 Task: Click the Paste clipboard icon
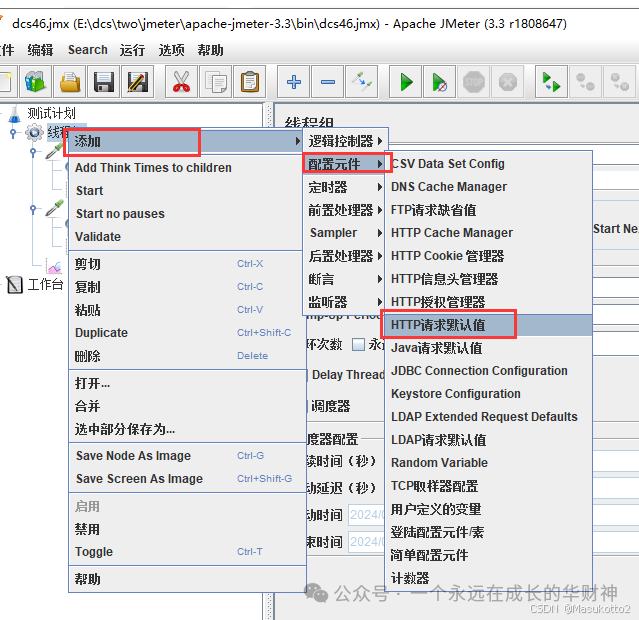point(249,82)
